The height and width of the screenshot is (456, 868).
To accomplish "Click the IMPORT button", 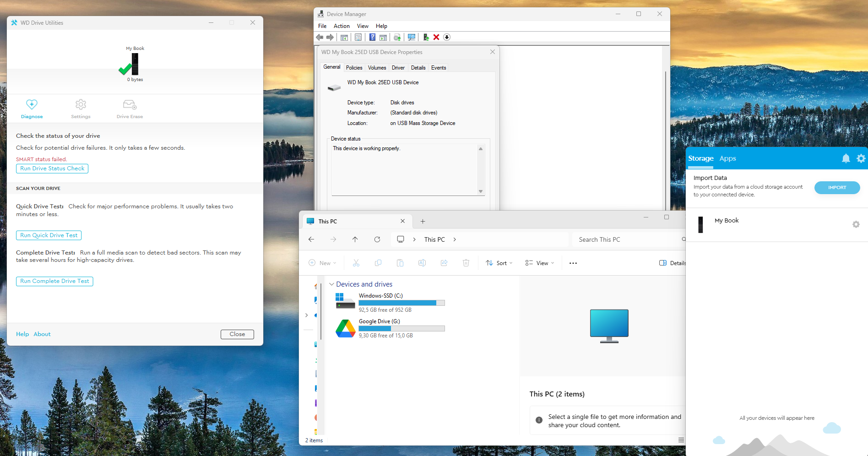I will coord(837,188).
